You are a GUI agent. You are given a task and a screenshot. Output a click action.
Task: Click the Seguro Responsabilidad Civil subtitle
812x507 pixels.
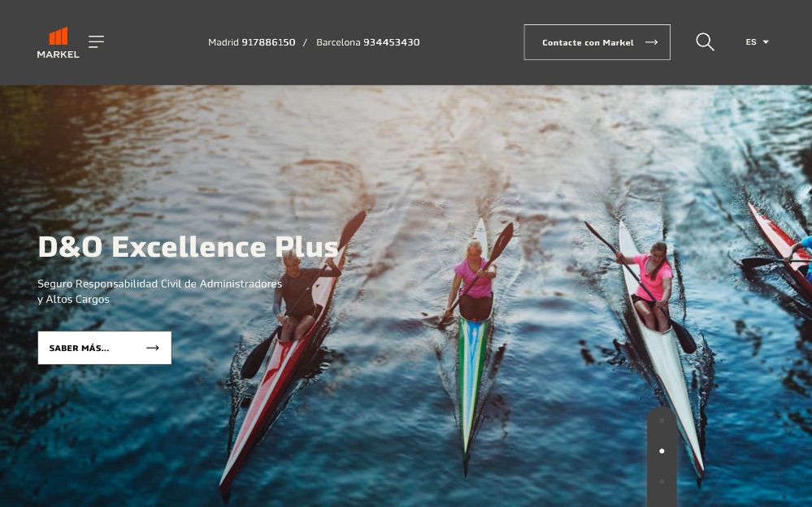[x=159, y=292]
